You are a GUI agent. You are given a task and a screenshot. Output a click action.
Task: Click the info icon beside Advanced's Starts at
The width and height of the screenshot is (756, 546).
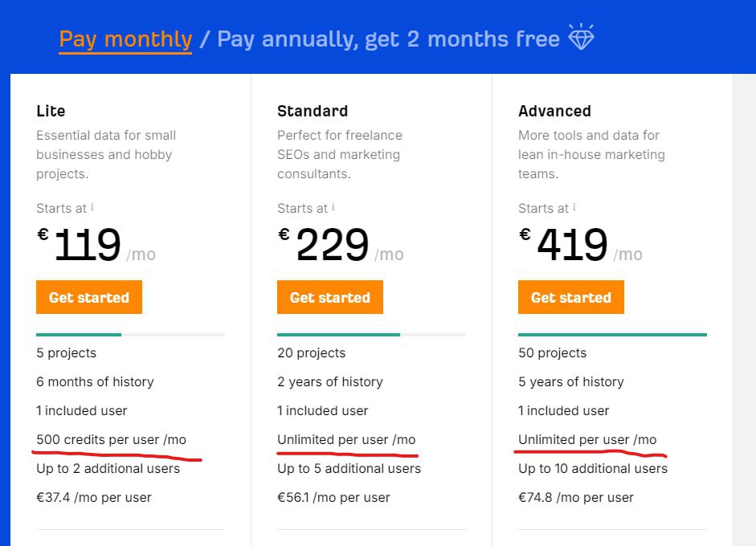pyautogui.click(x=574, y=207)
